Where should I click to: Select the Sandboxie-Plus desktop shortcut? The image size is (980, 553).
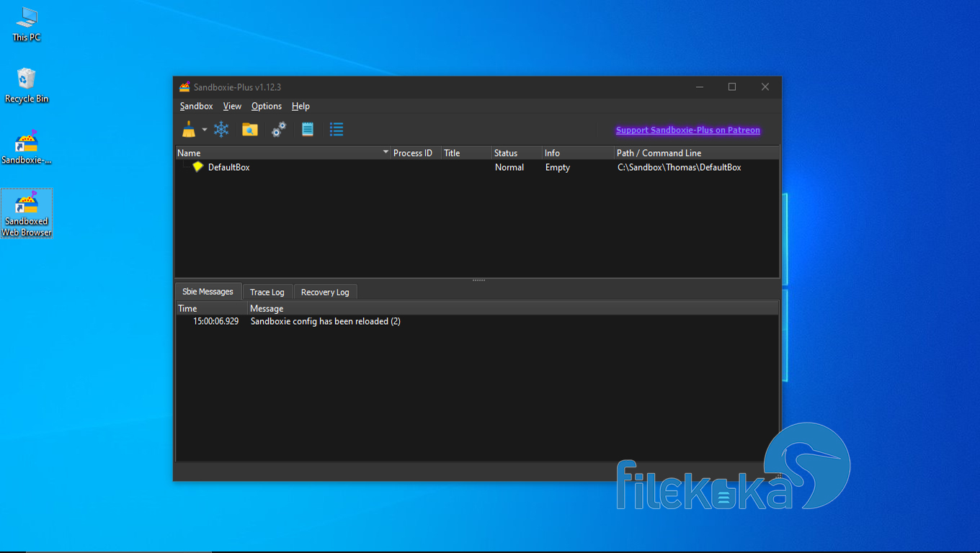[x=27, y=148]
